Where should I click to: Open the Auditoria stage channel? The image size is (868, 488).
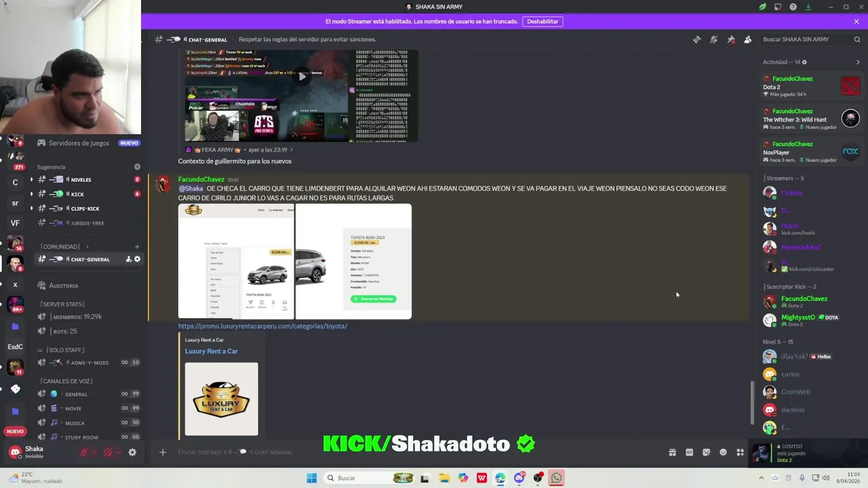coord(87,286)
